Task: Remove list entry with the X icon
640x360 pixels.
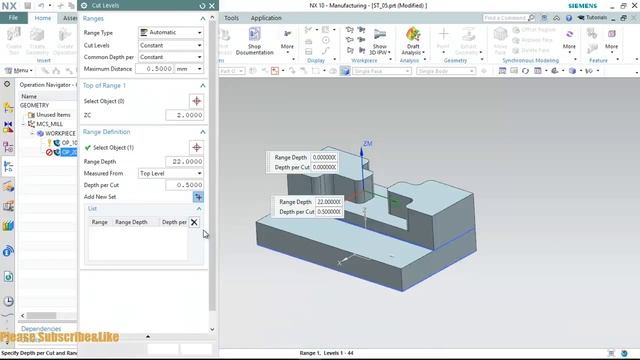Action: pos(194,222)
